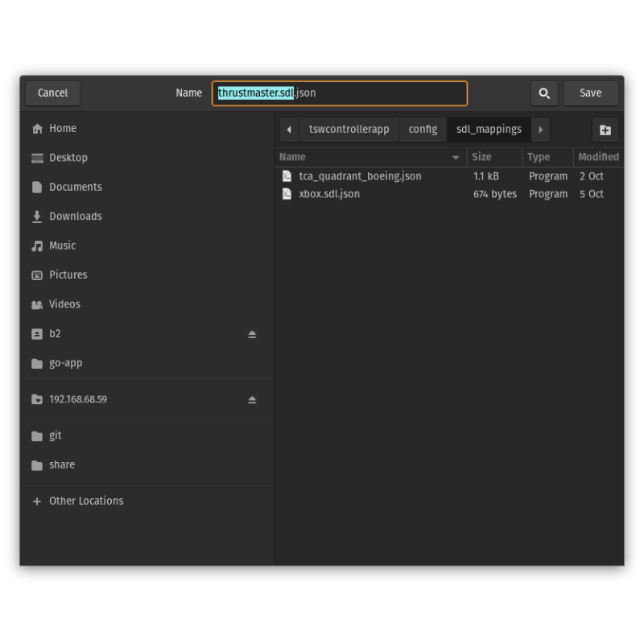Click the search magnifier icon button
Image resolution: width=644 pixels, height=644 pixels.
click(x=544, y=93)
